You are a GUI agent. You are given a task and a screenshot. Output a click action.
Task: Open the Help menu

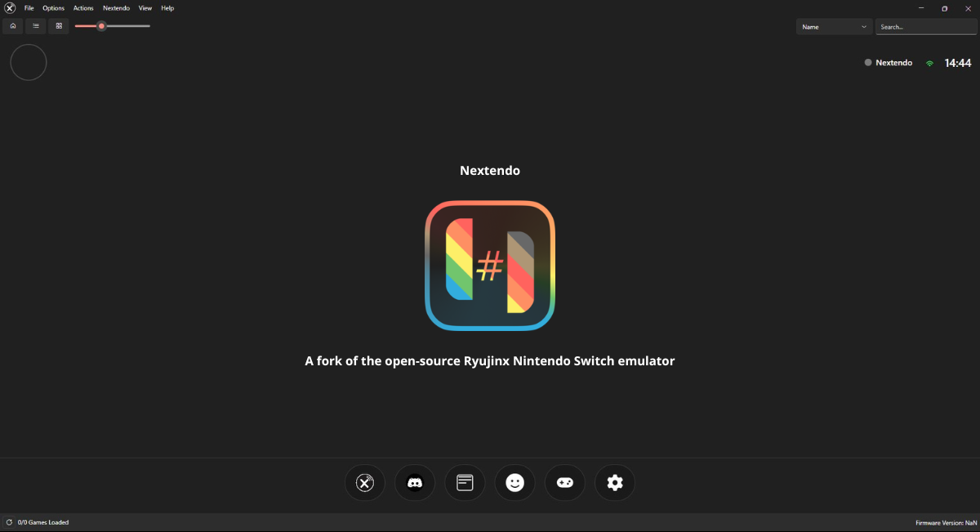click(x=167, y=8)
